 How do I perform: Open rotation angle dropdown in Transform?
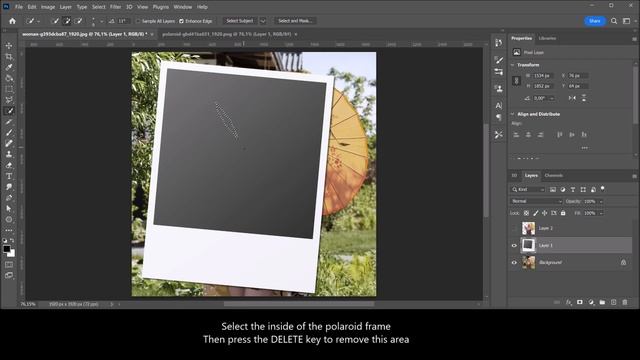pos(552,98)
